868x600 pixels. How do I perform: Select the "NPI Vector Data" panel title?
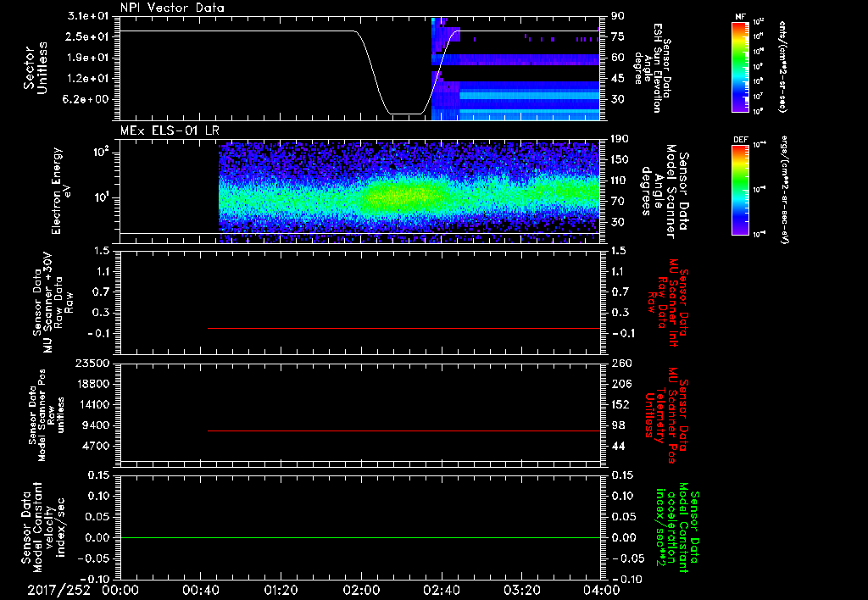[x=172, y=8]
